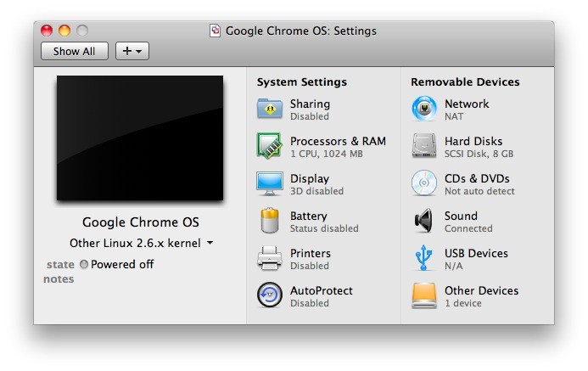Click the '1 CPU, 1024 MB' value
The width and height of the screenshot is (588, 371).
(x=327, y=154)
